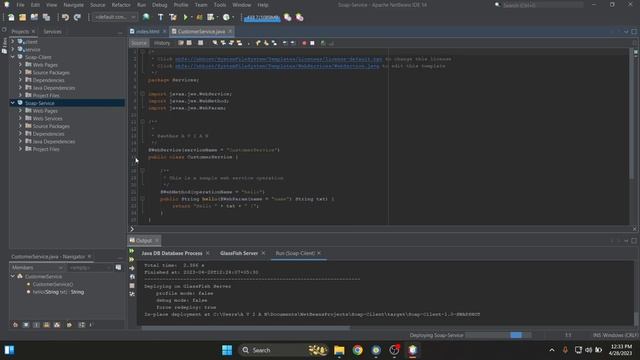The width and height of the screenshot is (640, 360).
Task: Click the search box in title bar
Action: [x=542, y=5]
